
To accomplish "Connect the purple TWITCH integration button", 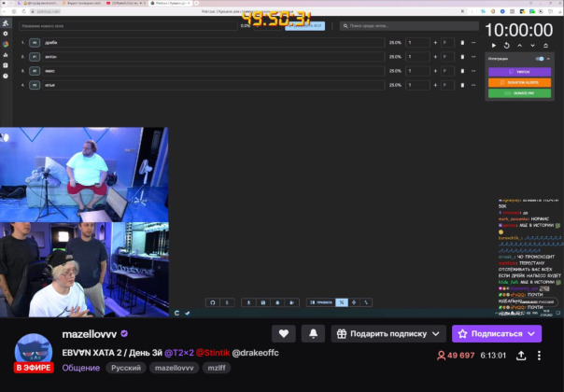I will (519, 72).
